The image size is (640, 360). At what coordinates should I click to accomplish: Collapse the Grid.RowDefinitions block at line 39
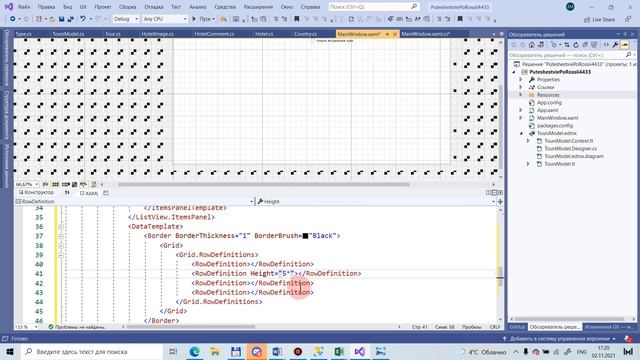pos(60,255)
